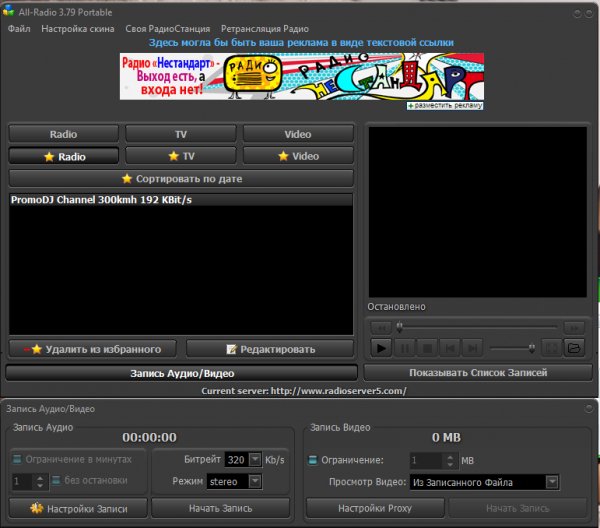Click Сортировать по дате button

181,179
